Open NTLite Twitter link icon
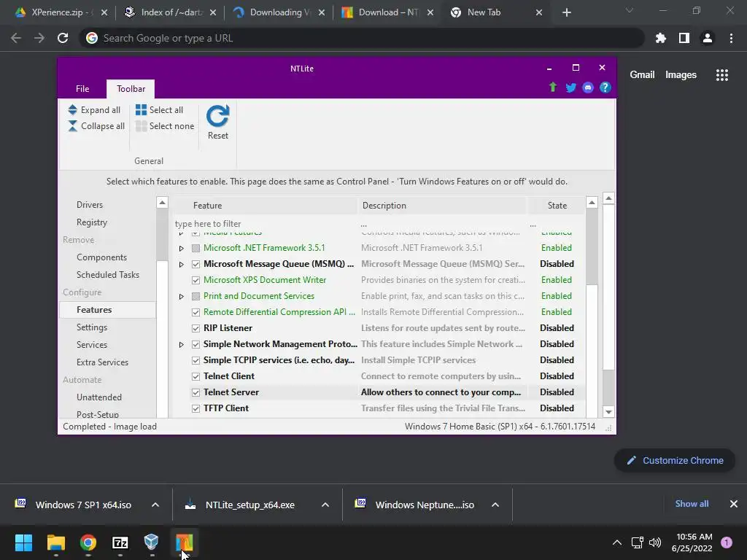The height and width of the screenshot is (560, 747). click(570, 87)
